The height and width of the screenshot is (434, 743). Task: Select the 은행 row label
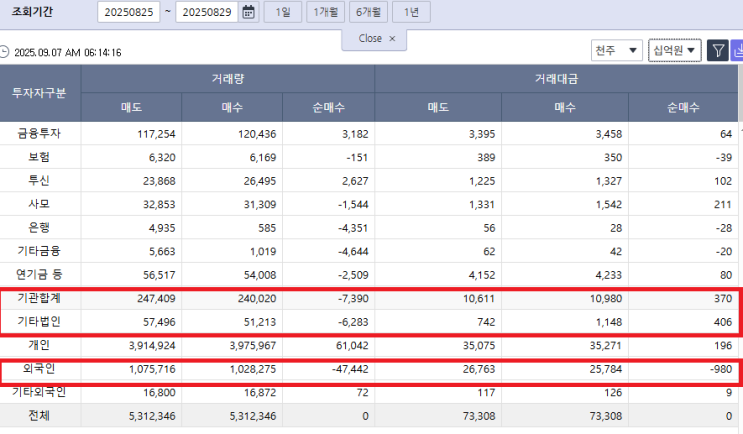pyautogui.click(x=39, y=227)
